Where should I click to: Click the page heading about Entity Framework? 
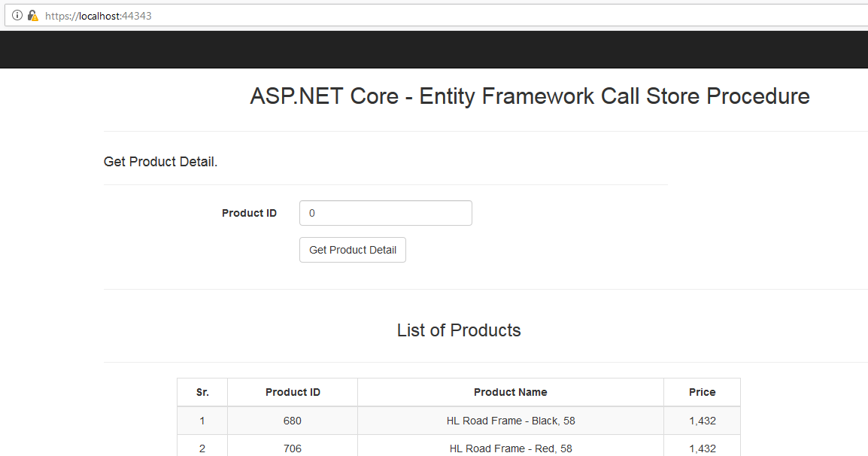click(530, 96)
